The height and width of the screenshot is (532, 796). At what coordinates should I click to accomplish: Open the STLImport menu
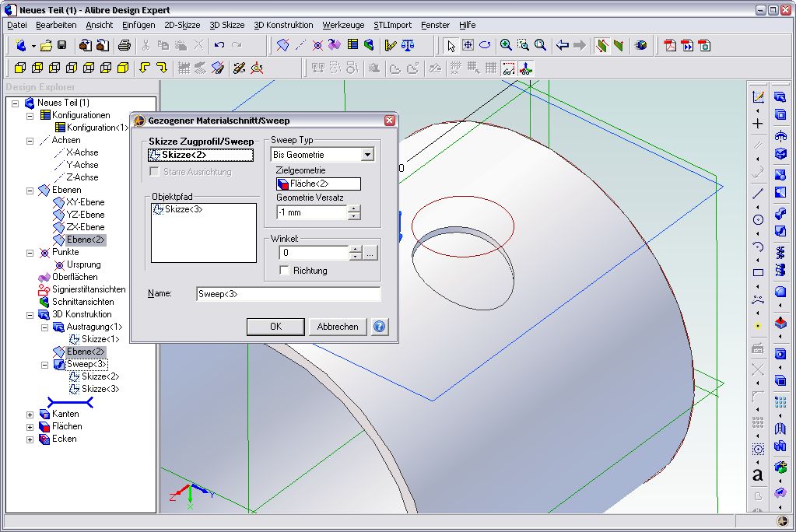coord(392,25)
